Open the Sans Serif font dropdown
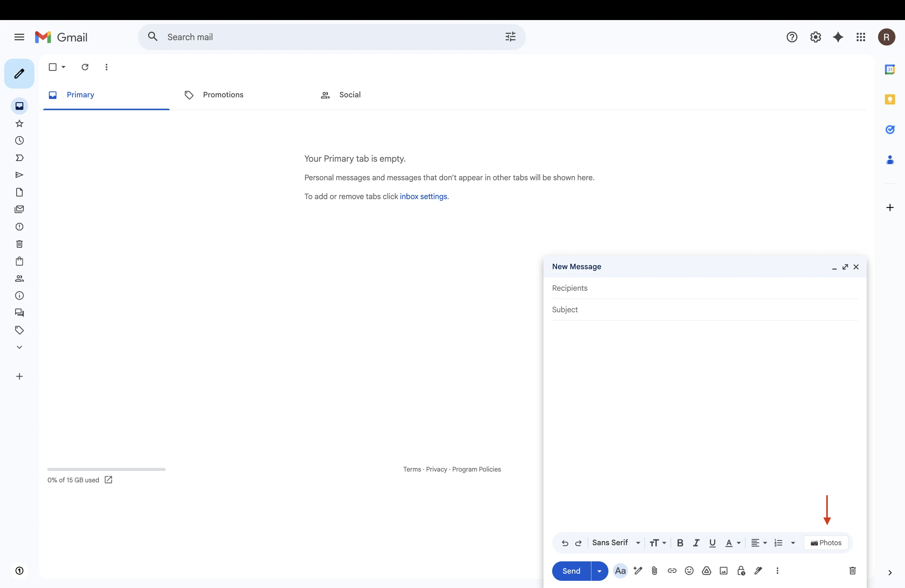 (616, 543)
